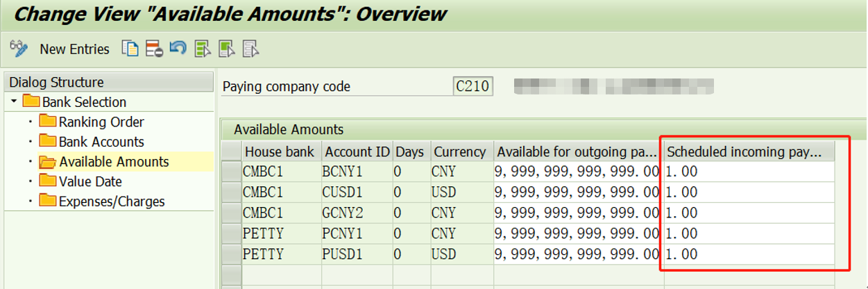Viewport: 868px width, 289px height.
Task: Select the Value Date tree item
Action: coord(90,181)
